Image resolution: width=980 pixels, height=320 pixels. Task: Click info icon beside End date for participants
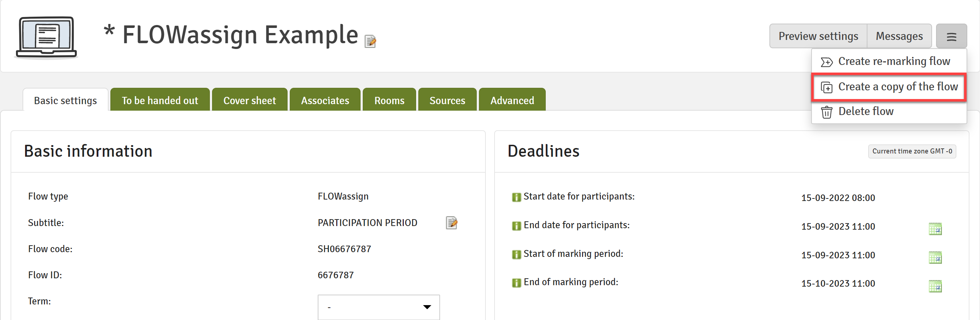point(516,226)
